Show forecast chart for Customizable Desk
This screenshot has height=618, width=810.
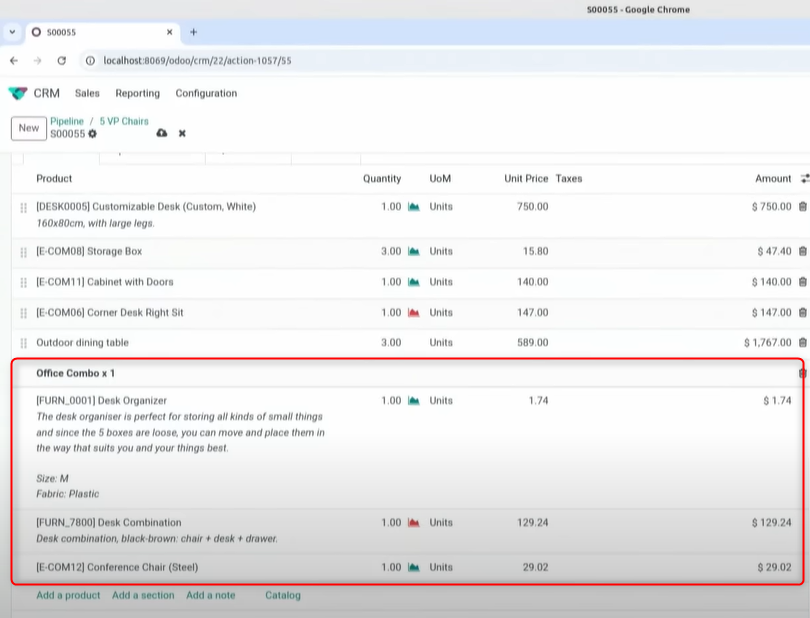(x=414, y=207)
